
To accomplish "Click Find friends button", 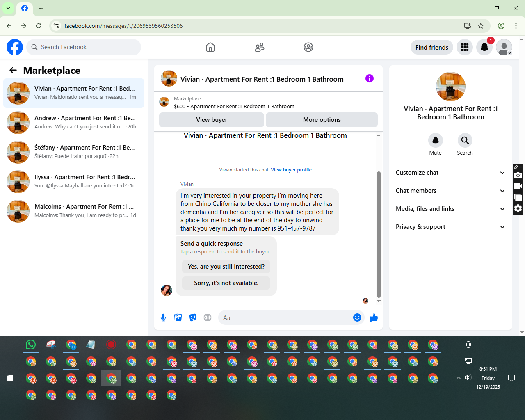I will 432,47.
